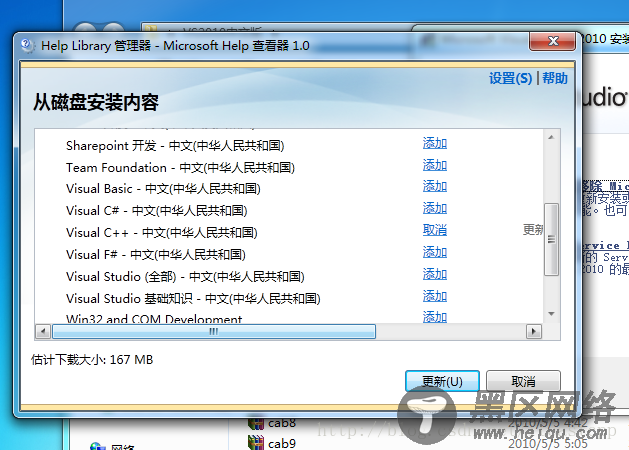The height and width of the screenshot is (450, 629).
Task: Select the Team Foundation row text
Action: (180, 168)
